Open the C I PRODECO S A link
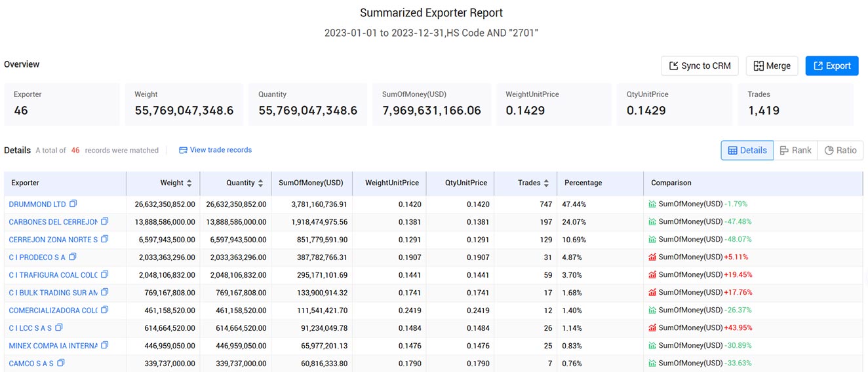 point(37,257)
